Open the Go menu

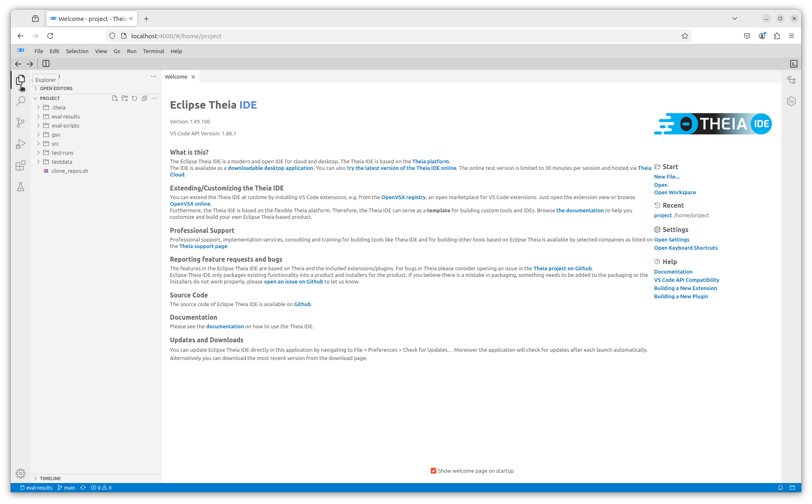point(117,51)
